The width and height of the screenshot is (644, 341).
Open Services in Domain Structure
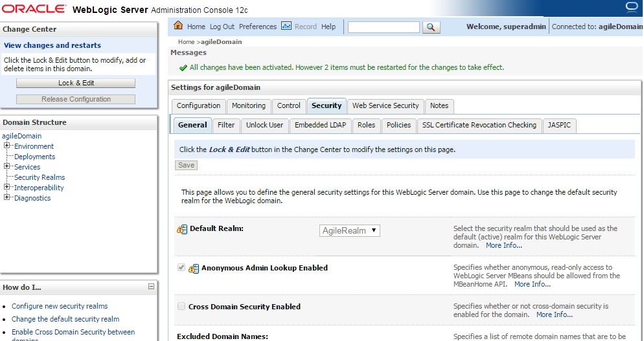27,167
